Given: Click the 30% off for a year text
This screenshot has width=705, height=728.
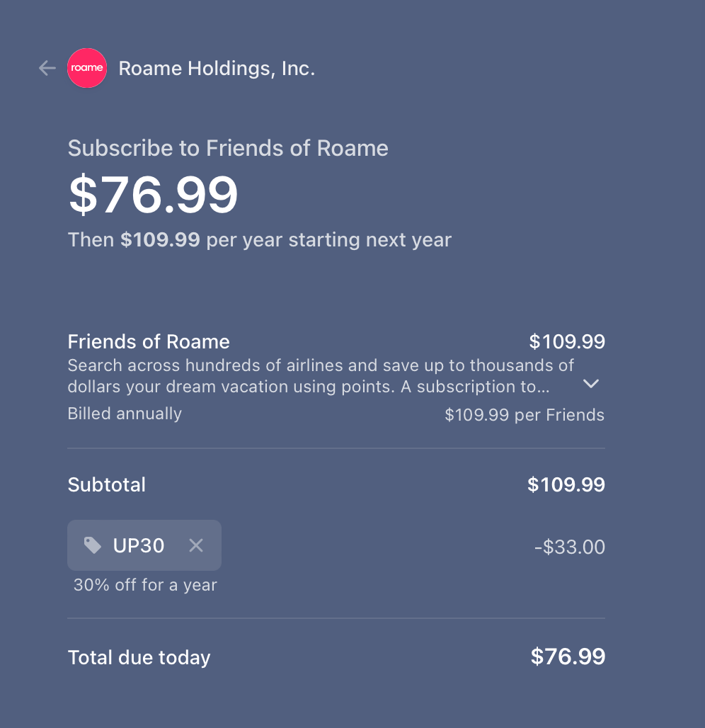Looking at the screenshot, I should [144, 585].
